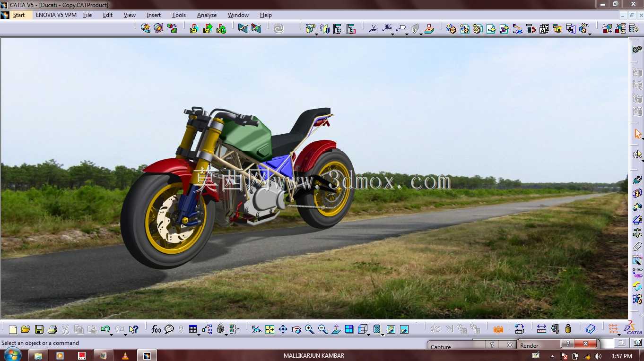Click the Undo arrow icon

coord(105,329)
